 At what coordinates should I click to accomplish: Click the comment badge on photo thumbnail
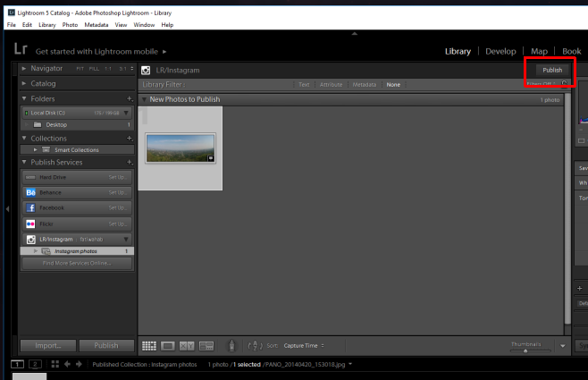tap(211, 158)
